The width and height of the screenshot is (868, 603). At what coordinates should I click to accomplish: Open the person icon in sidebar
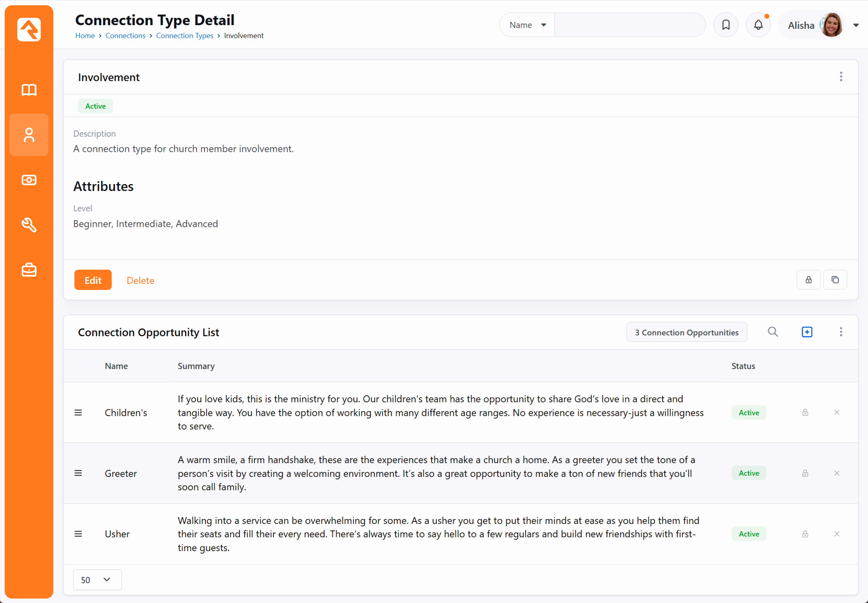click(x=29, y=135)
